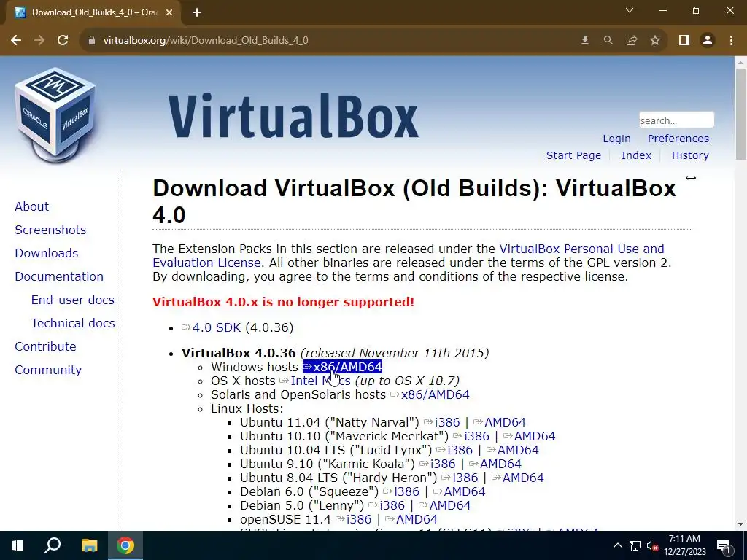Open the About sidebar link
747x560 pixels.
pos(31,206)
